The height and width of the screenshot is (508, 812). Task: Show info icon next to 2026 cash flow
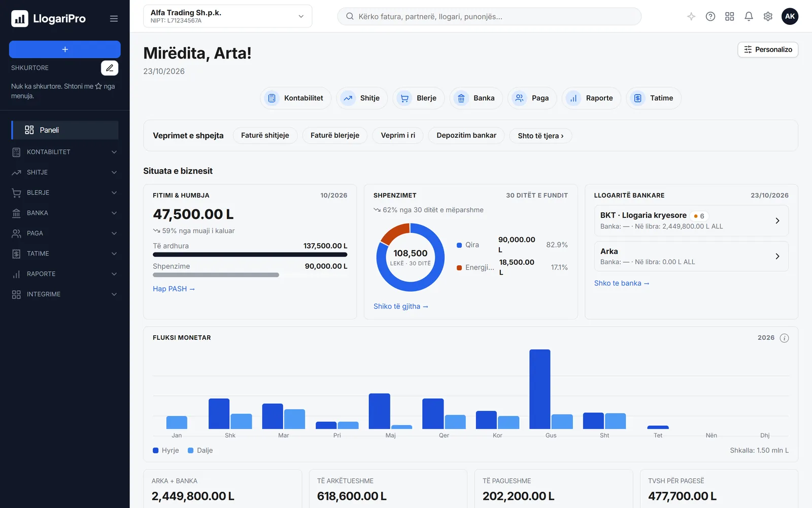coord(784,338)
